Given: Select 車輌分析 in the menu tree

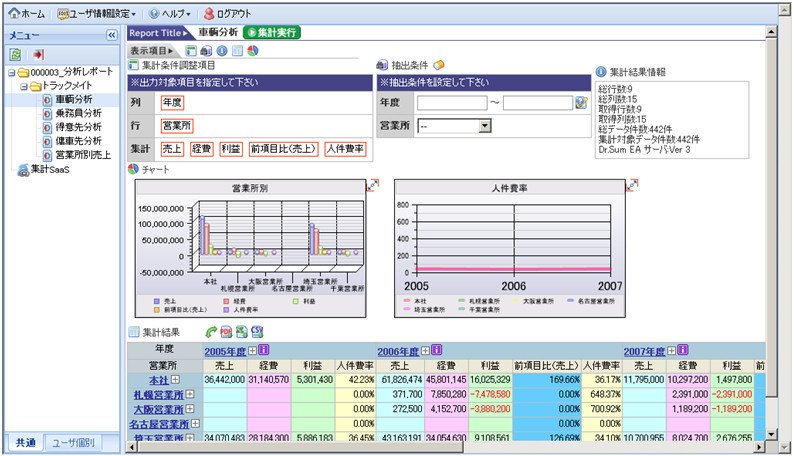Looking at the screenshot, I should pyautogui.click(x=74, y=99).
